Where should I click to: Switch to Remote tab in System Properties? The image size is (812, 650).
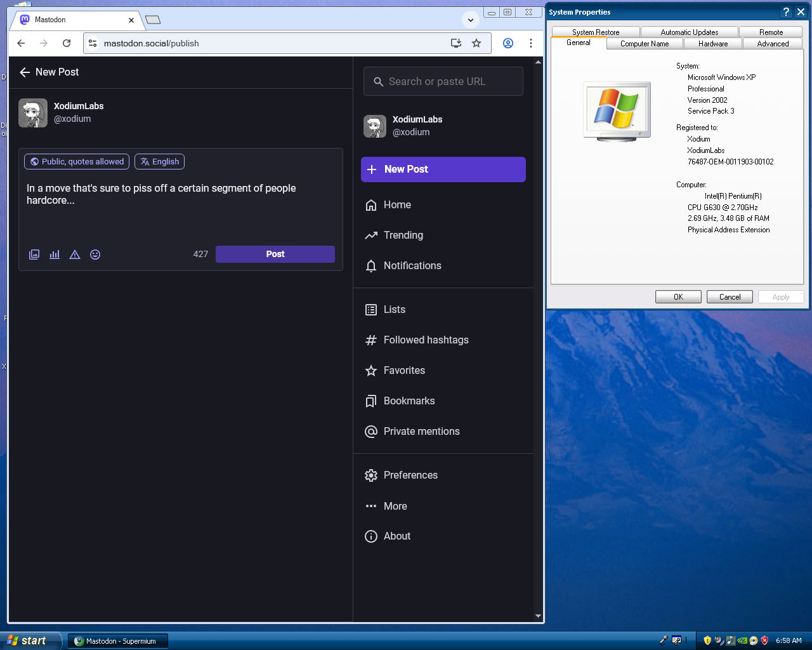[771, 32]
